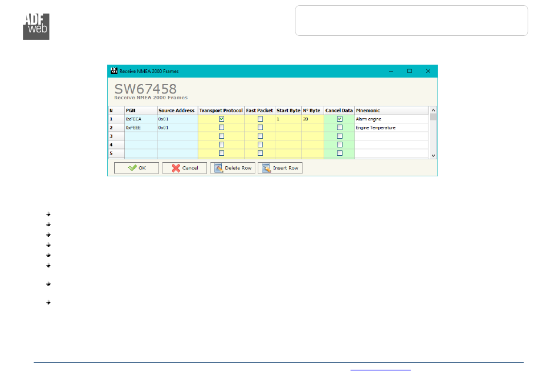559x392 pixels.
Task: Click the ADFweb logo
Action: (x=36, y=26)
